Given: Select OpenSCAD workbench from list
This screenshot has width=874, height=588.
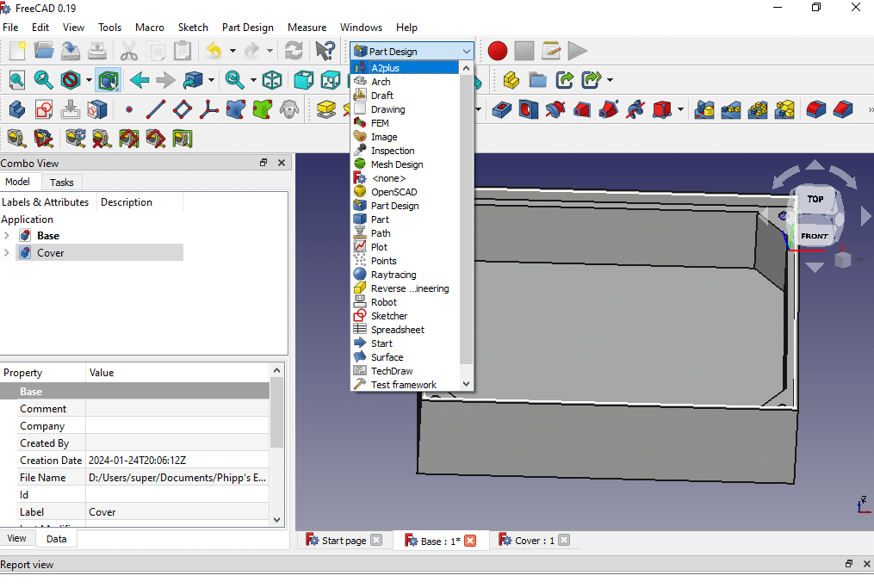Looking at the screenshot, I should point(405,192).
